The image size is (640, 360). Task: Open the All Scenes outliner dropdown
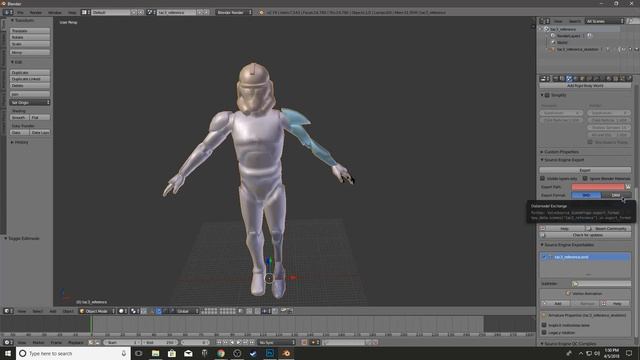(x=605, y=21)
